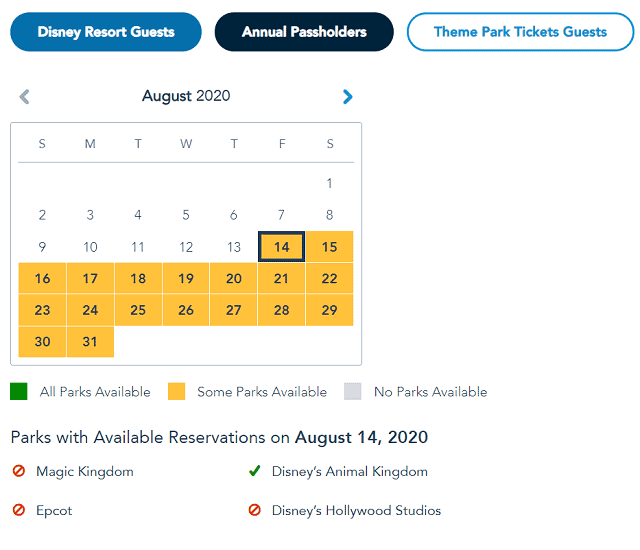
Task: Switch to Disney Resort Guests tab
Action: tap(106, 32)
